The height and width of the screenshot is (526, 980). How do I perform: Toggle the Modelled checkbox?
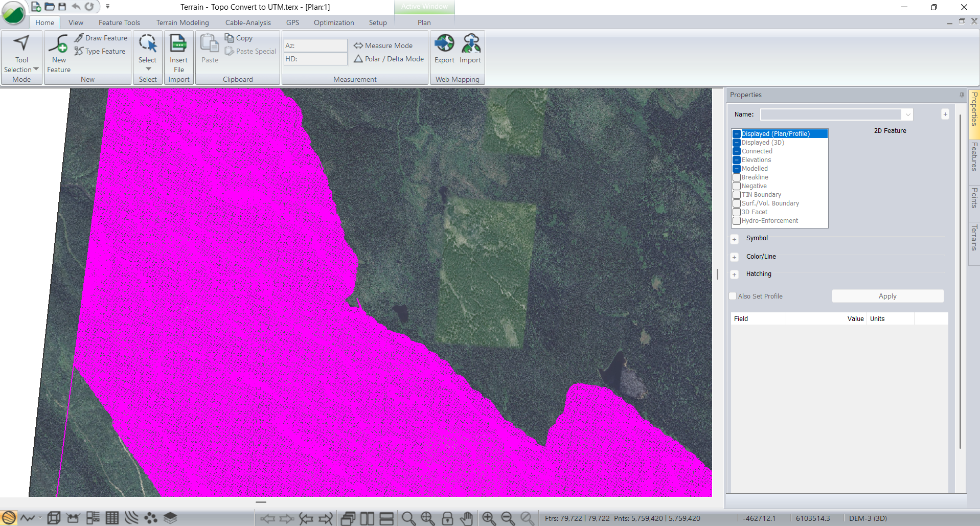tap(737, 169)
